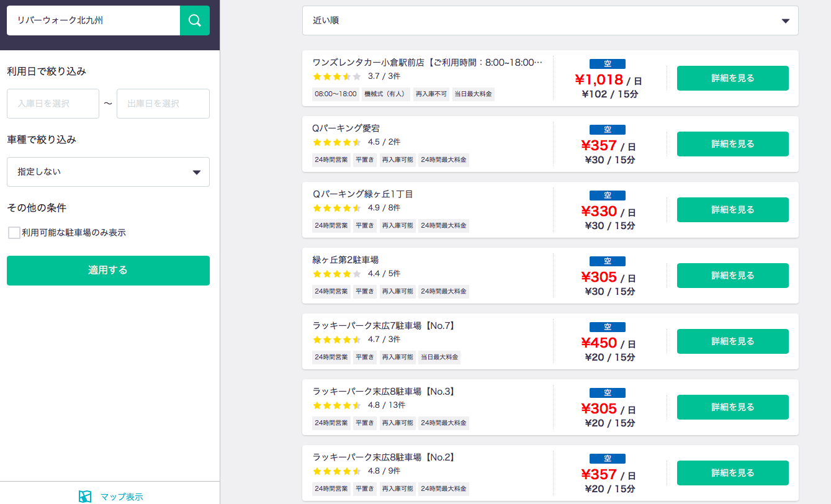Viewport: 831px width, 504px height.
Task: Click the 4.9 / 8件 review count
Action: (384, 208)
